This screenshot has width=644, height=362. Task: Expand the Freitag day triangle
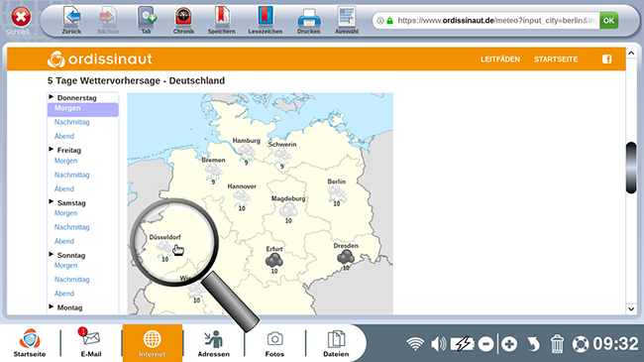click(52, 150)
